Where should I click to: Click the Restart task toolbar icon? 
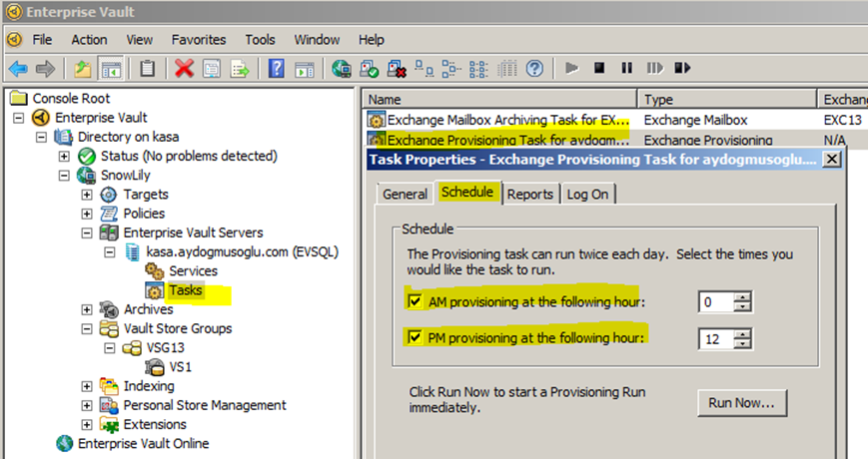click(x=682, y=68)
